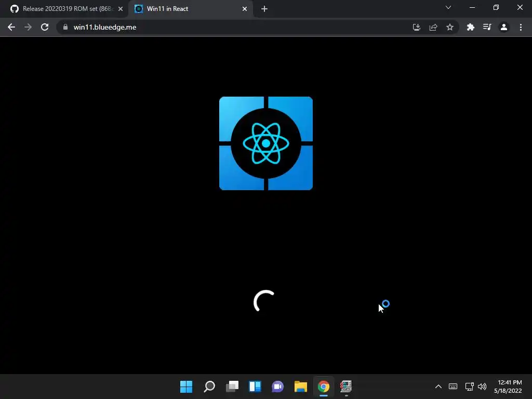The height and width of the screenshot is (399, 532).
Task: Open the last pinned taskbar app icon
Action: 346,387
